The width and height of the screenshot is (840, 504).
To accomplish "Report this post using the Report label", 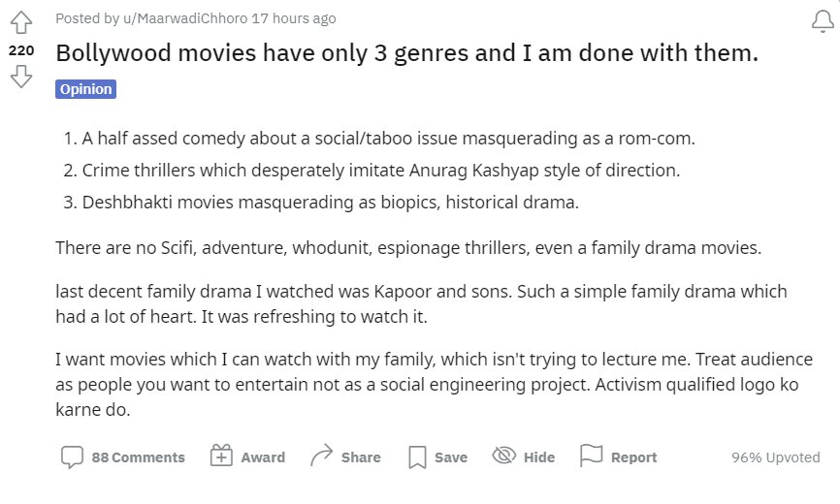I will click(633, 457).
